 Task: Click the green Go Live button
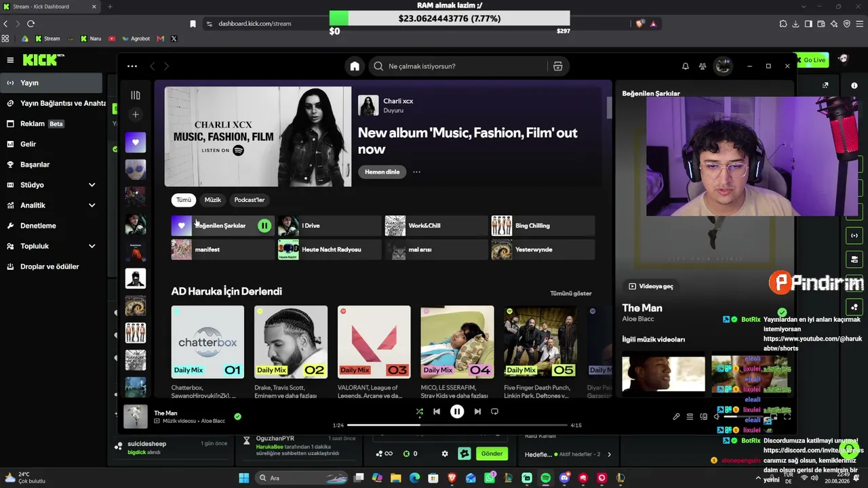[811, 60]
